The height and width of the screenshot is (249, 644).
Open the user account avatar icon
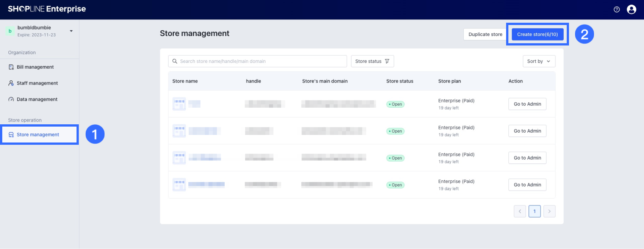[631, 9]
